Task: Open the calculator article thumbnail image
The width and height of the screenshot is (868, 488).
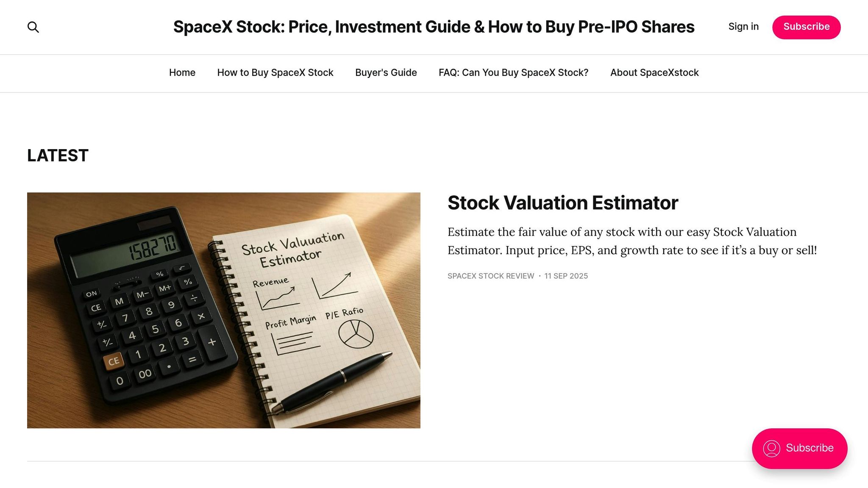Action: click(223, 311)
